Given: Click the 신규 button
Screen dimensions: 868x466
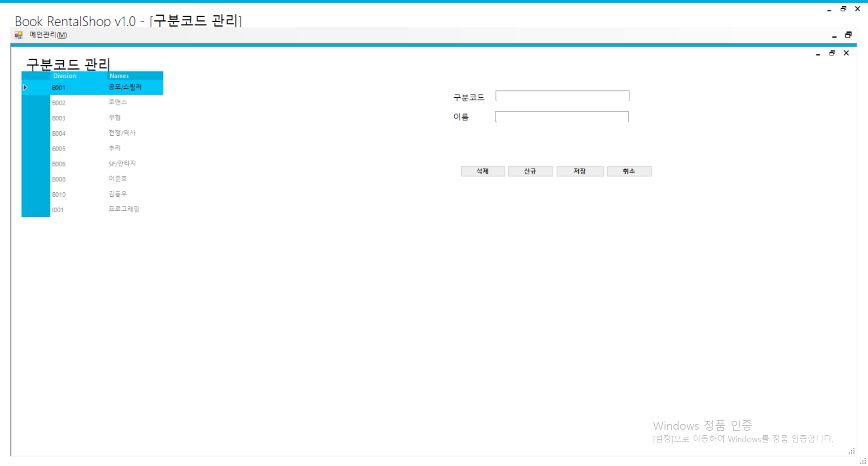Looking at the screenshot, I should (530, 171).
